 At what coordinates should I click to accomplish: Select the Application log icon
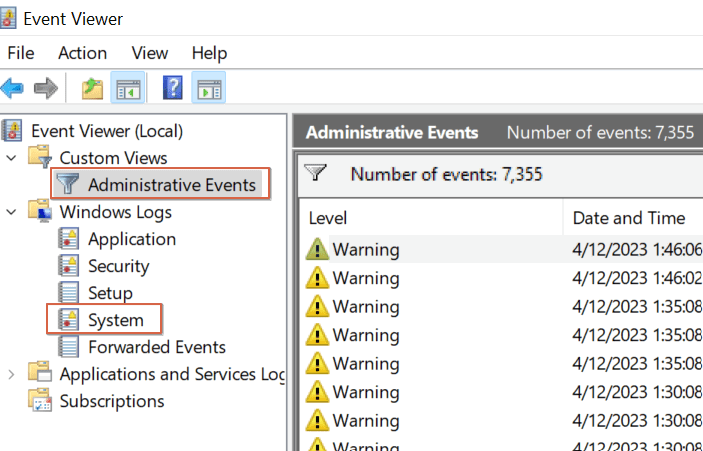(x=69, y=239)
